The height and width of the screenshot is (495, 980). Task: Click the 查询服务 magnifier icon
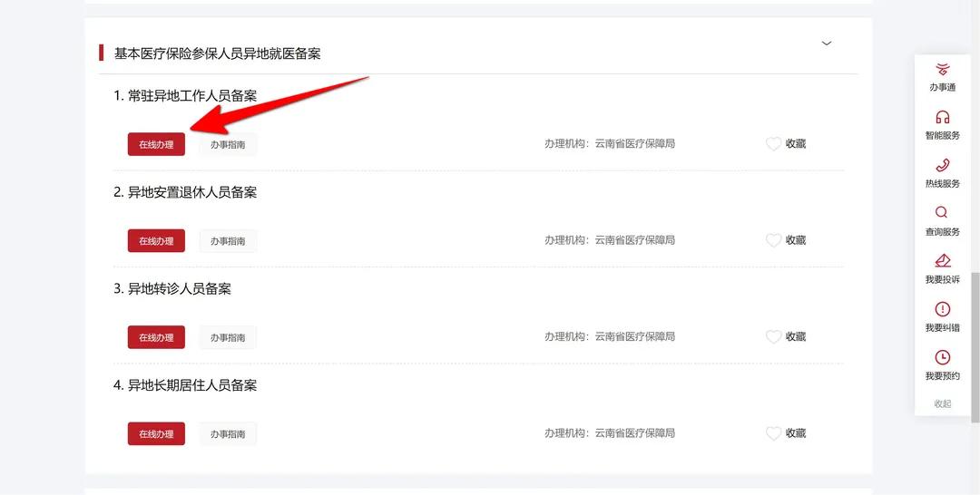(x=942, y=214)
